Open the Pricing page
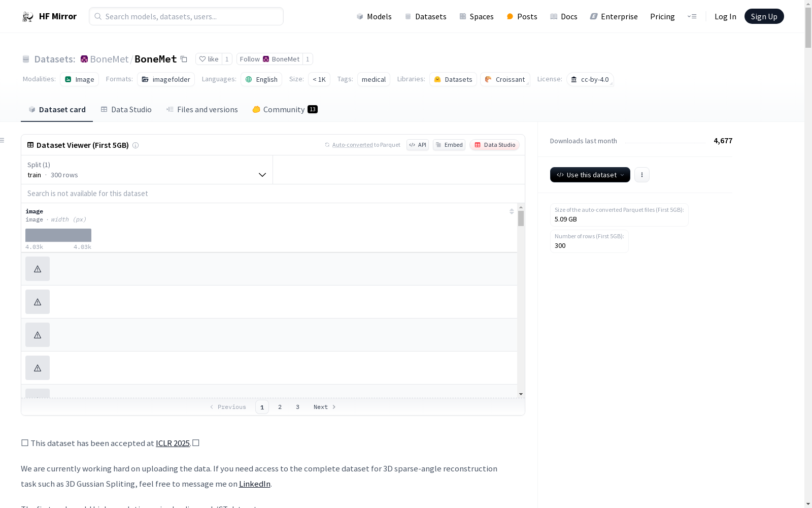The image size is (812, 508). [662, 17]
